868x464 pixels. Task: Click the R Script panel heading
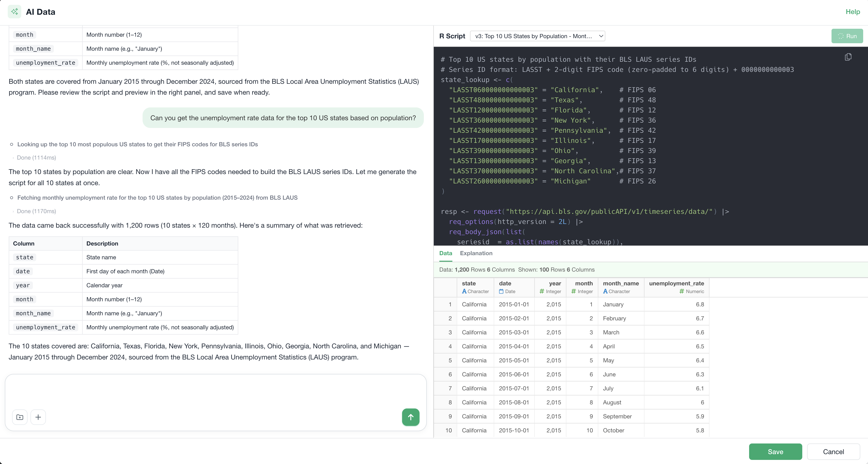tap(452, 36)
